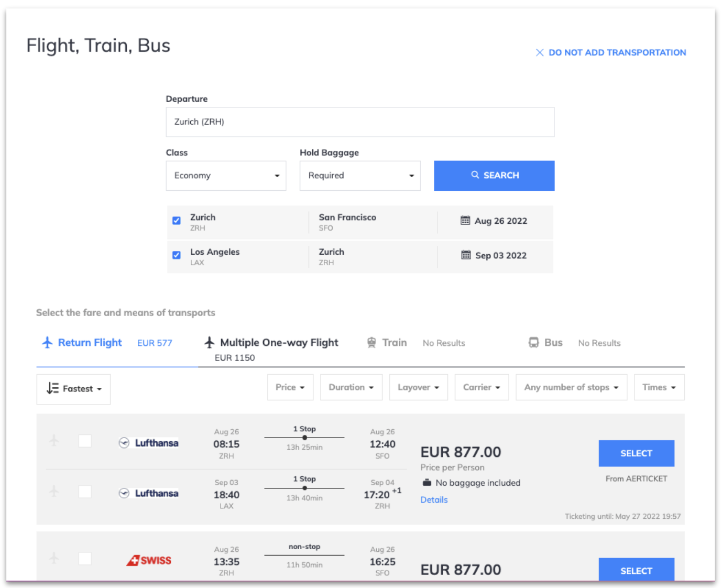The width and height of the screenshot is (722, 588).
Task: Open the Carrier filter dropdown
Action: [x=482, y=387]
